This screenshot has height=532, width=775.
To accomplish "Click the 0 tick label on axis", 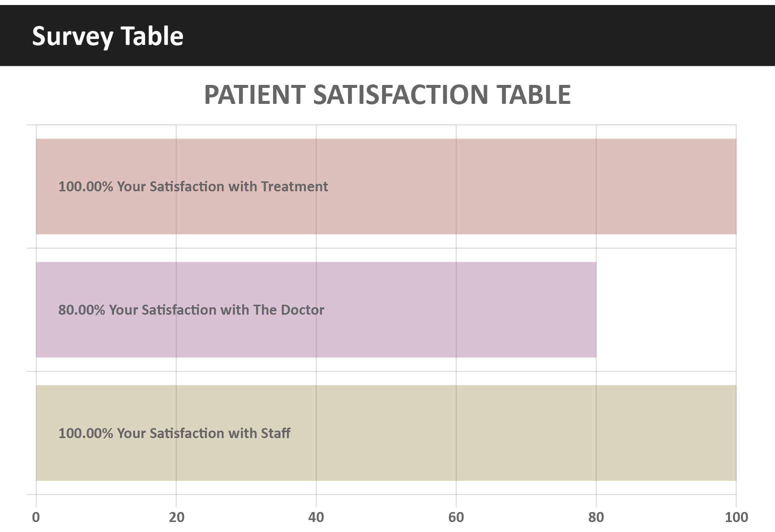I will pyautogui.click(x=36, y=517).
